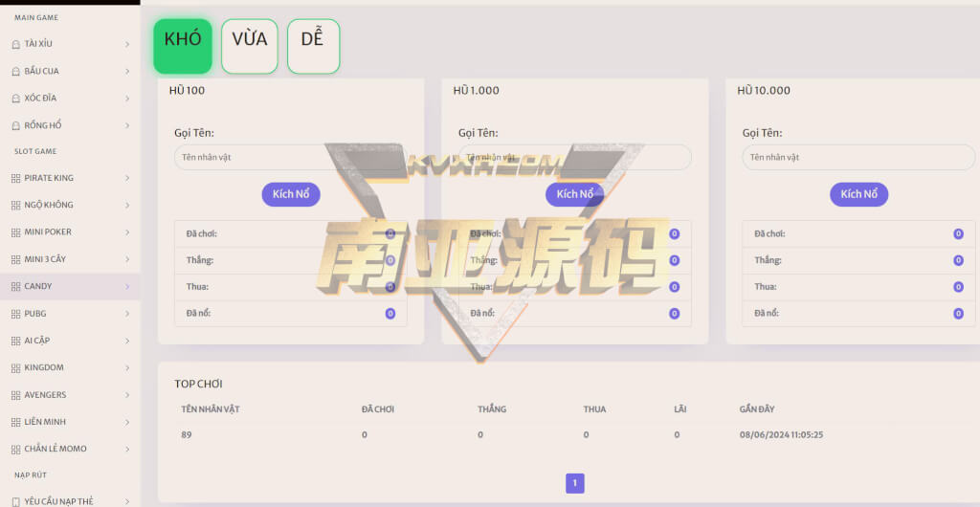Open the MINI 3 CÂY menu item

tap(70, 259)
